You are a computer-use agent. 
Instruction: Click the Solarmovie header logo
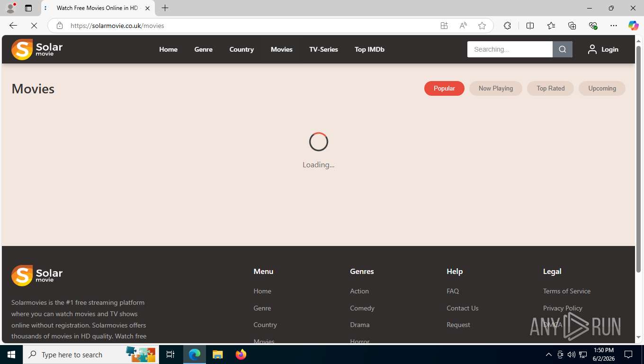click(x=37, y=49)
